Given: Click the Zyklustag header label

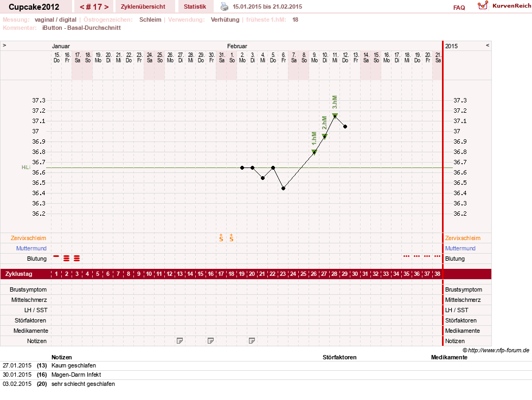Looking at the screenshot, I should 18,274.
